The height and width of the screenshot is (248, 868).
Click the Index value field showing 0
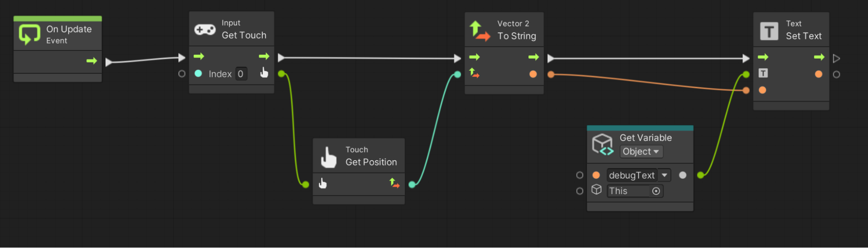tap(241, 74)
